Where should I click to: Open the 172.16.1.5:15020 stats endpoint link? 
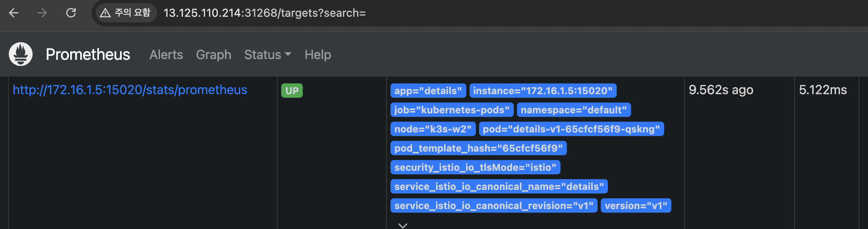tap(130, 90)
